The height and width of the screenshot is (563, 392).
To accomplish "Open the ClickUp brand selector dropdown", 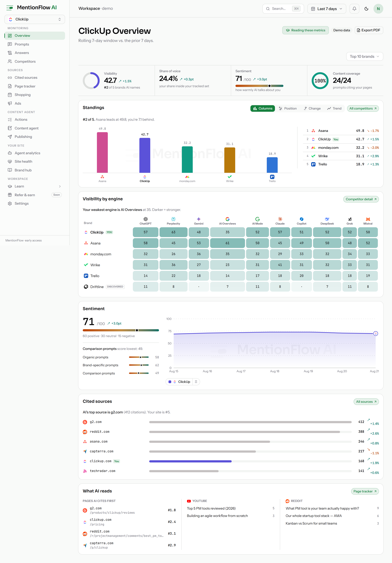I will pyautogui.click(x=35, y=19).
